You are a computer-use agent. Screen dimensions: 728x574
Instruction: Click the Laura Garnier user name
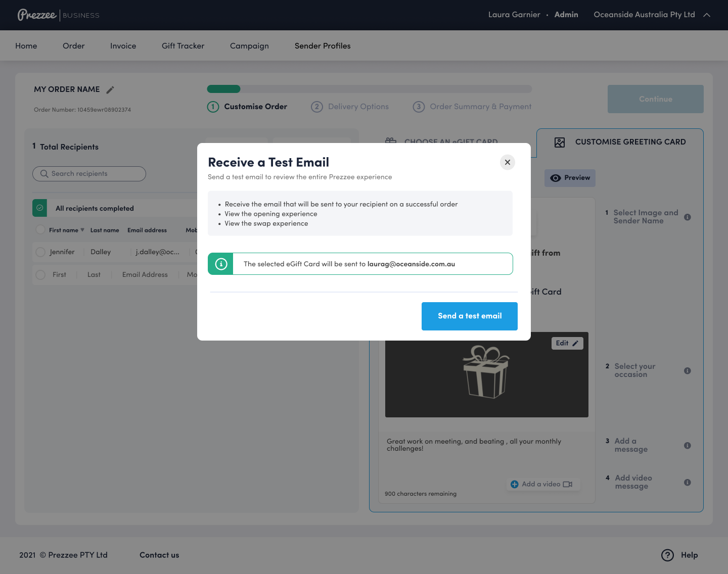point(514,15)
